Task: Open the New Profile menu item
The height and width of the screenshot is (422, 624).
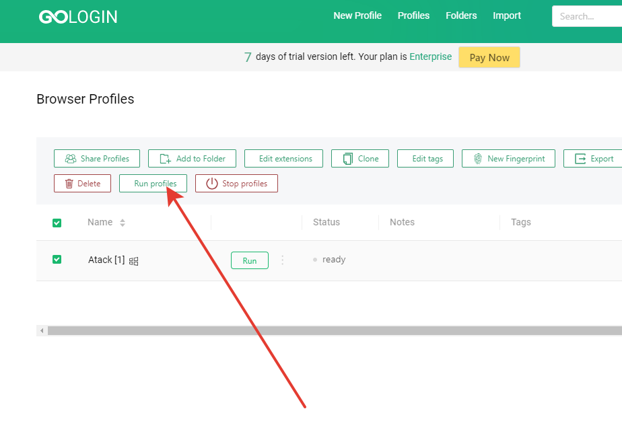Action: [357, 16]
